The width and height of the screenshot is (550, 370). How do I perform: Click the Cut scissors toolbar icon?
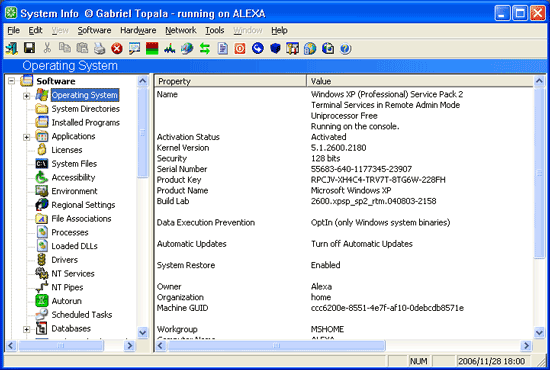47,48
